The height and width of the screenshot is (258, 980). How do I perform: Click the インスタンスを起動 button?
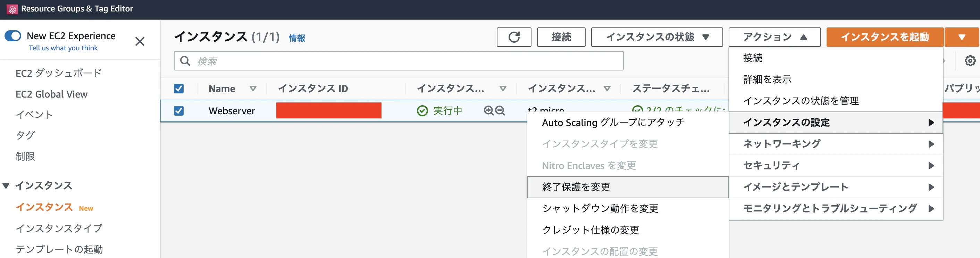pos(885,37)
